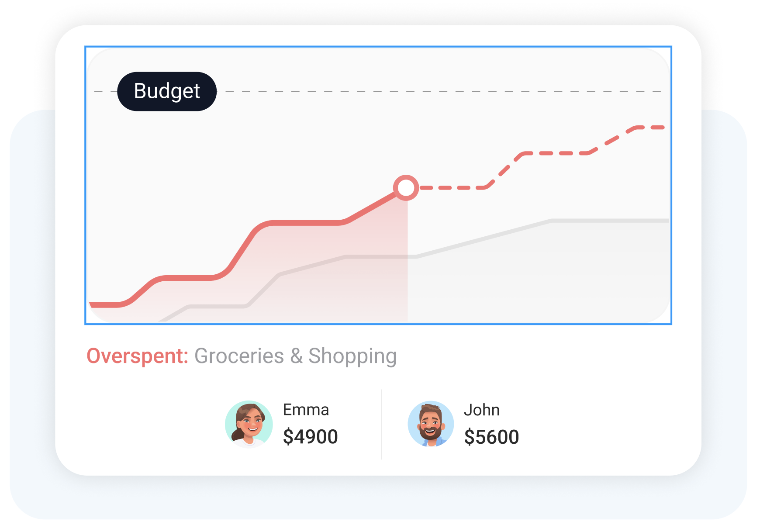The image size is (760, 532).
Task: Click John's $5600 amount
Action: point(491,437)
